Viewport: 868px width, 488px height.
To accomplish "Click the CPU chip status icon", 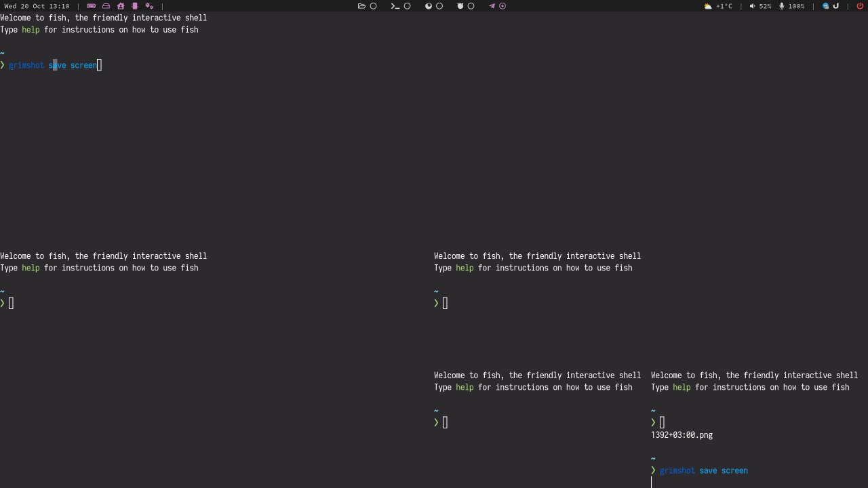I will click(135, 6).
